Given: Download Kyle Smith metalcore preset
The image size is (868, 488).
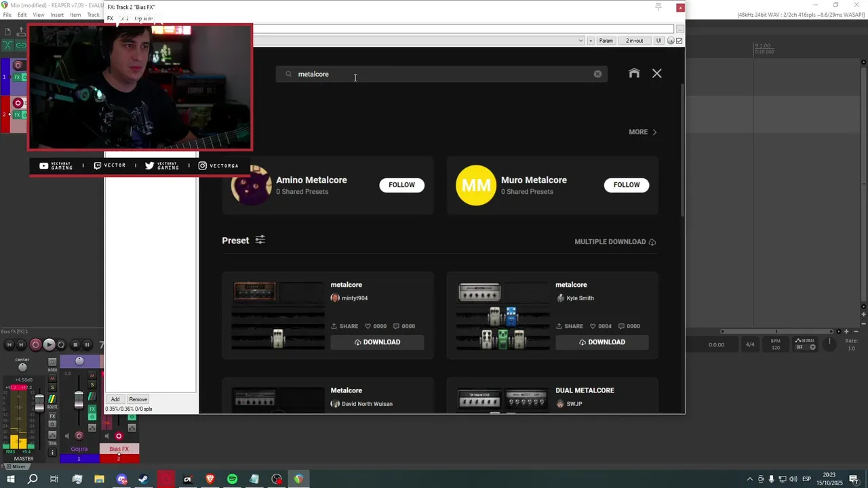Looking at the screenshot, I should (602, 342).
